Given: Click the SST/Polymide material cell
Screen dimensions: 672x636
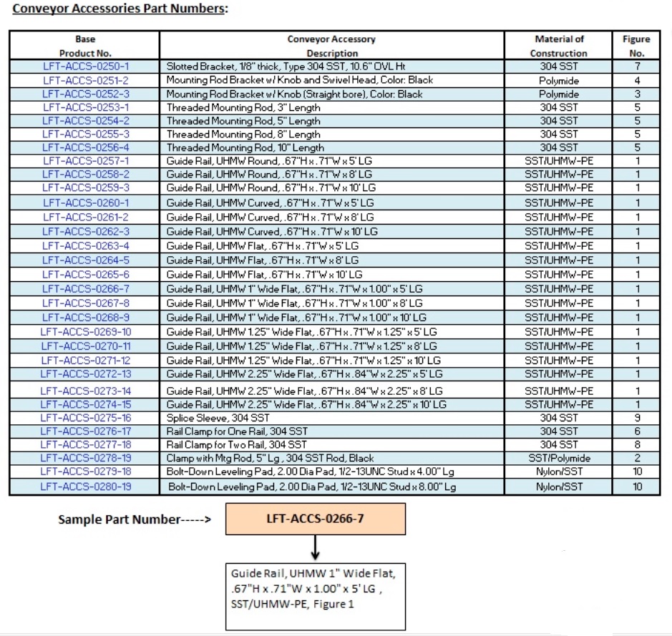Looking at the screenshot, I should click(558, 458).
